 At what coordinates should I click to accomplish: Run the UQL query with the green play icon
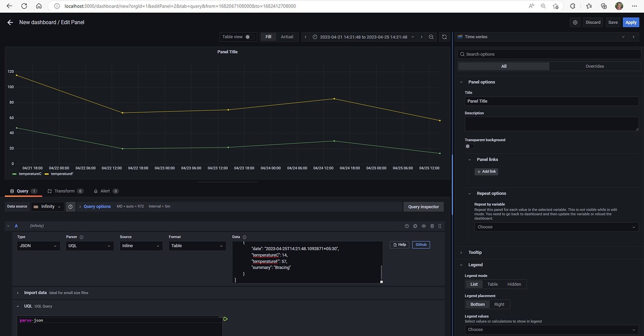(225, 319)
